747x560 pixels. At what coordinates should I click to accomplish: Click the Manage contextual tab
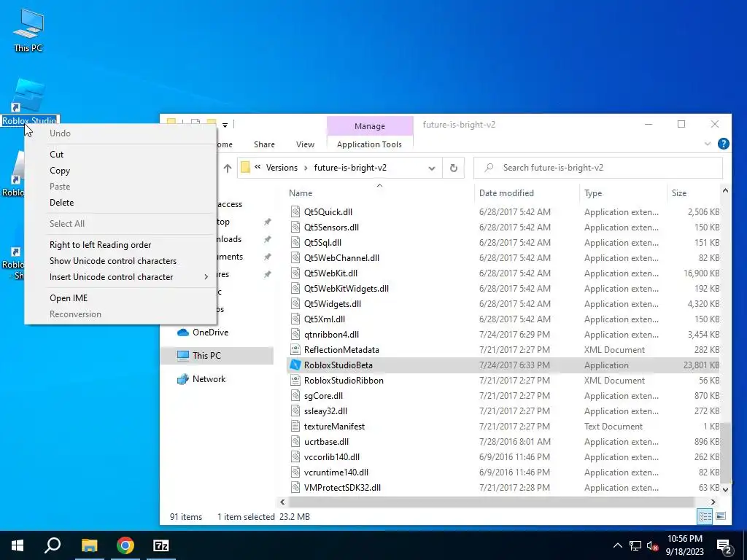click(370, 126)
